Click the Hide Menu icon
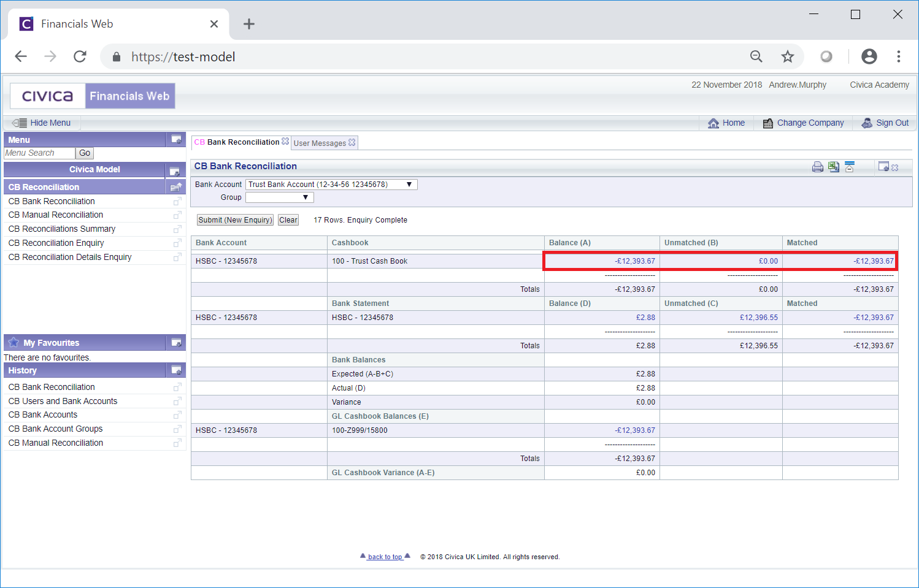 point(19,123)
